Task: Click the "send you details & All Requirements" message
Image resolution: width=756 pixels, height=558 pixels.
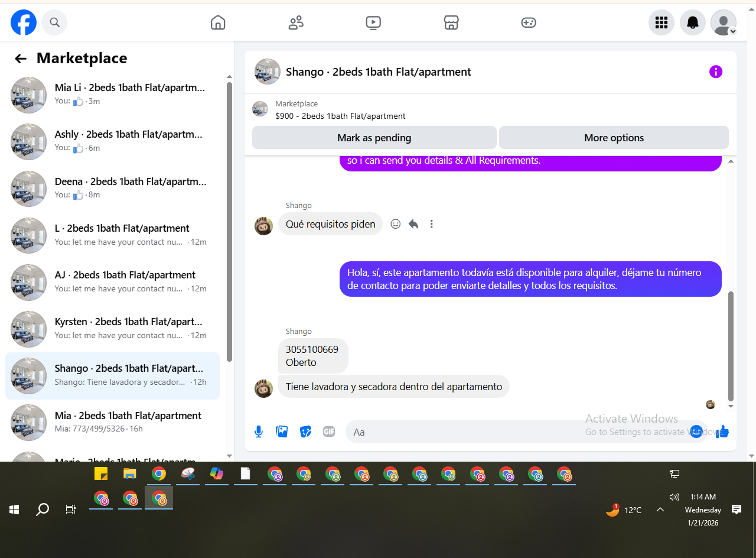Action: tap(530, 162)
